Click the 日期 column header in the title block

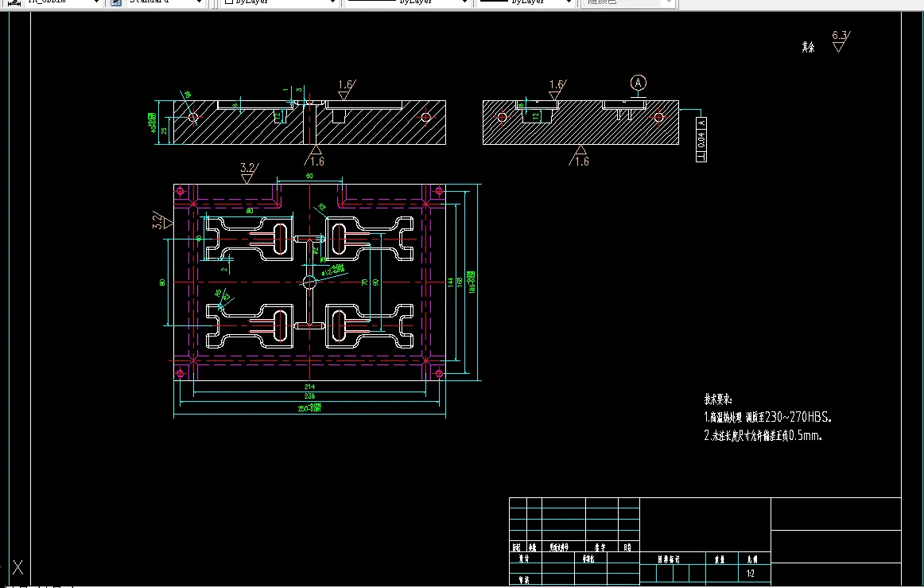pyautogui.click(x=627, y=547)
